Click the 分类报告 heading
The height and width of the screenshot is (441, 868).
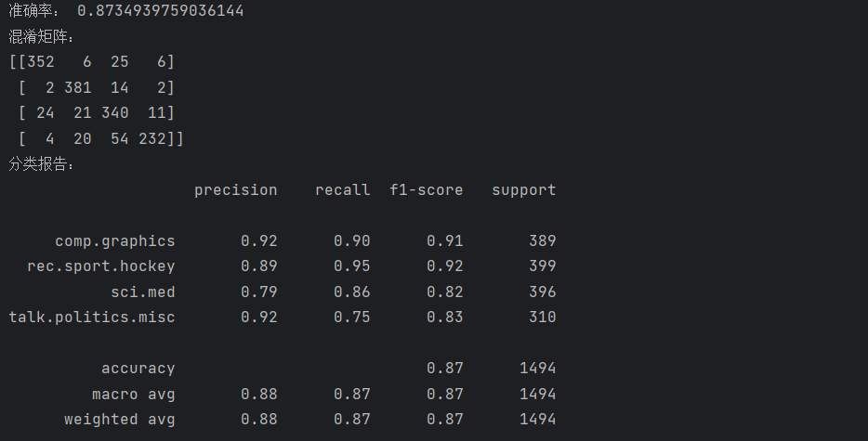coord(38,163)
